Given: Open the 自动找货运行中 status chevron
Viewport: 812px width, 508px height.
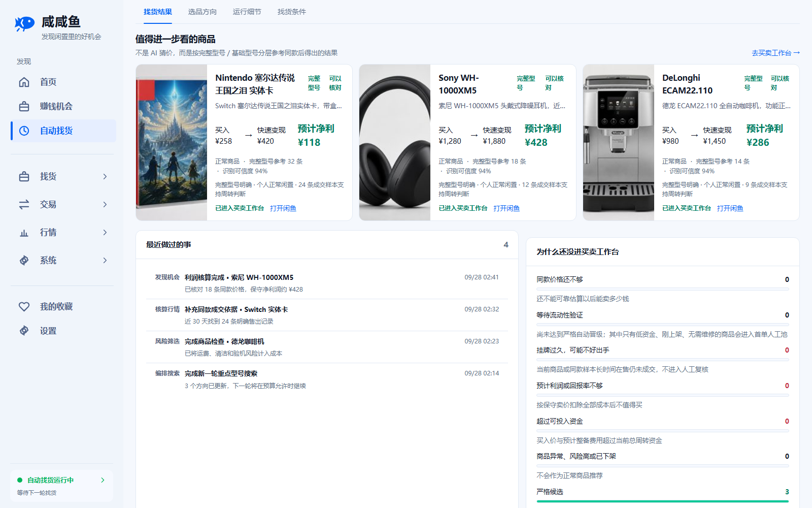Looking at the screenshot, I should (103, 480).
